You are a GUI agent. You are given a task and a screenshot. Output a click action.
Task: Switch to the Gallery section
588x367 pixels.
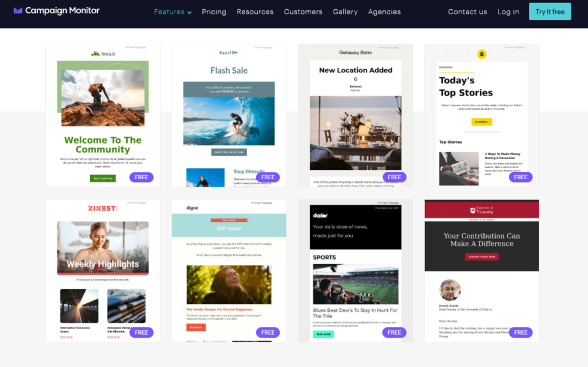pos(345,11)
